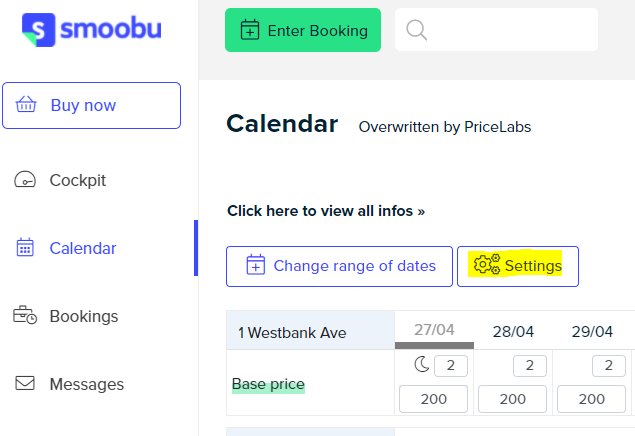Click the moon icon under 27/04
The image size is (635, 436).
[x=422, y=364]
